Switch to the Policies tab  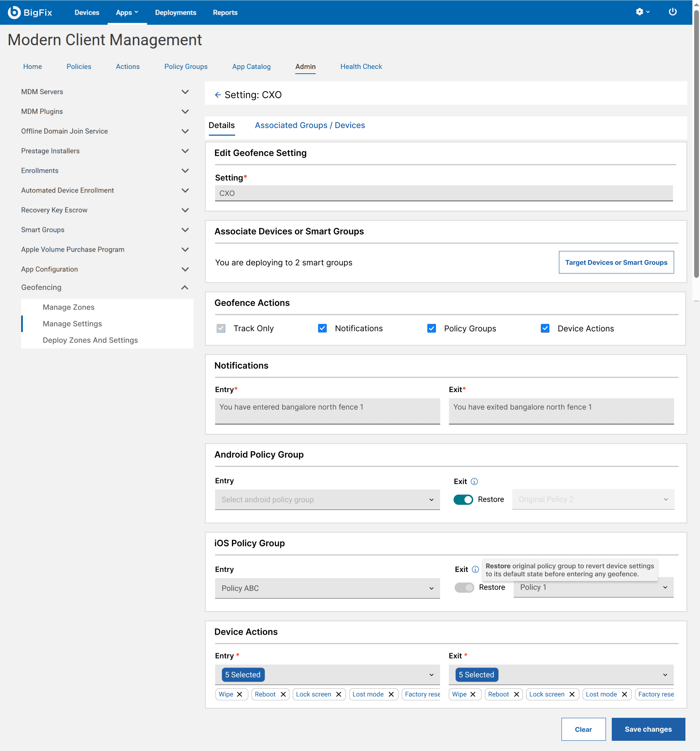pos(78,66)
